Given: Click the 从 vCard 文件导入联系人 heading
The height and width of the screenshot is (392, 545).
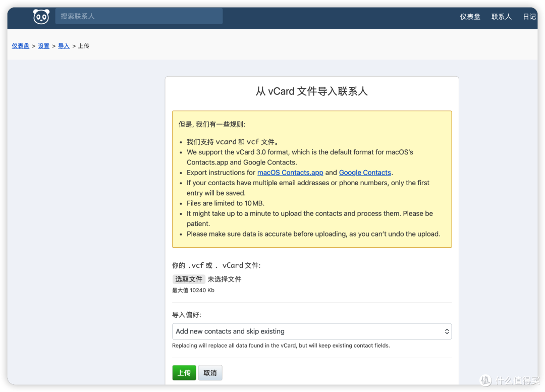Looking at the screenshot, I should [x=312, y=91].
